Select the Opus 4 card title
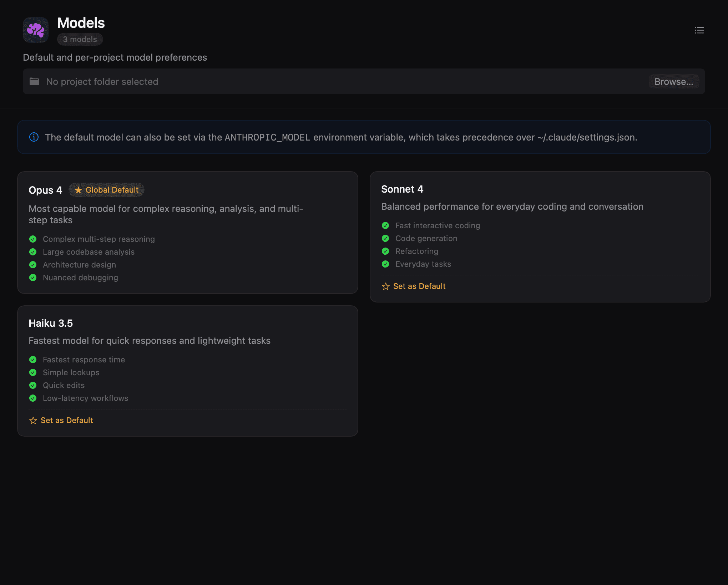This screenshot has width=728, height=585. 45,190
